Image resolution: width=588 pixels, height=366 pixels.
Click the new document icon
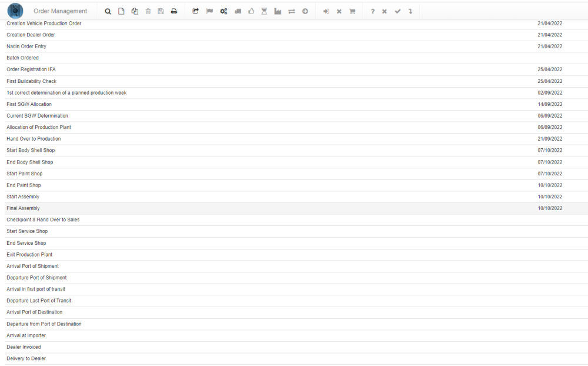coord(121,11)
